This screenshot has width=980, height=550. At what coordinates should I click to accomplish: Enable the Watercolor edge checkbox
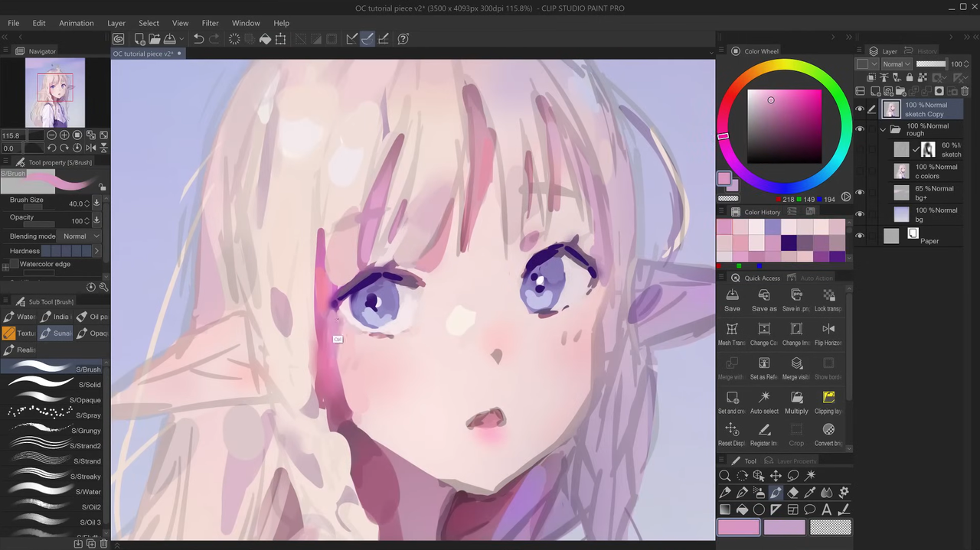pos(15,264)
